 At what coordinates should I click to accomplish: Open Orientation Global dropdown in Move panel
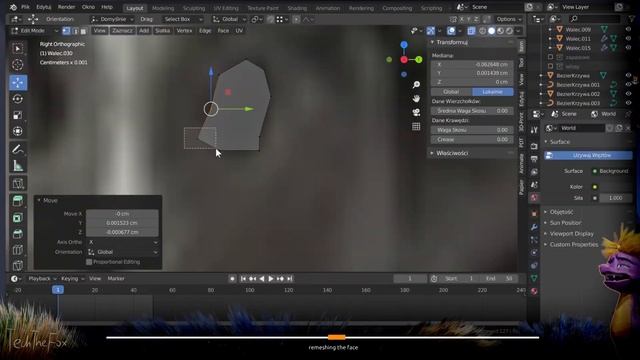[122, 252]
